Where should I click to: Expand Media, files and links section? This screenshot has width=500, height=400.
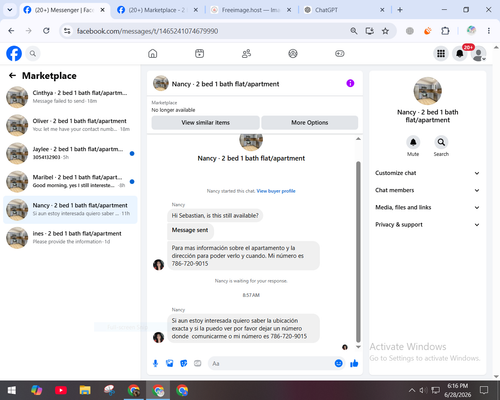point(427,207)
